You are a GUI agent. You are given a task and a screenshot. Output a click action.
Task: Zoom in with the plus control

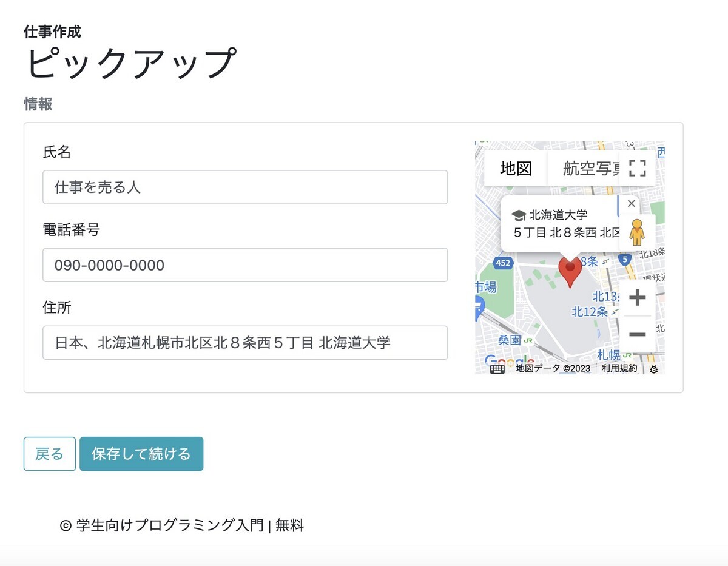[638, 297]
